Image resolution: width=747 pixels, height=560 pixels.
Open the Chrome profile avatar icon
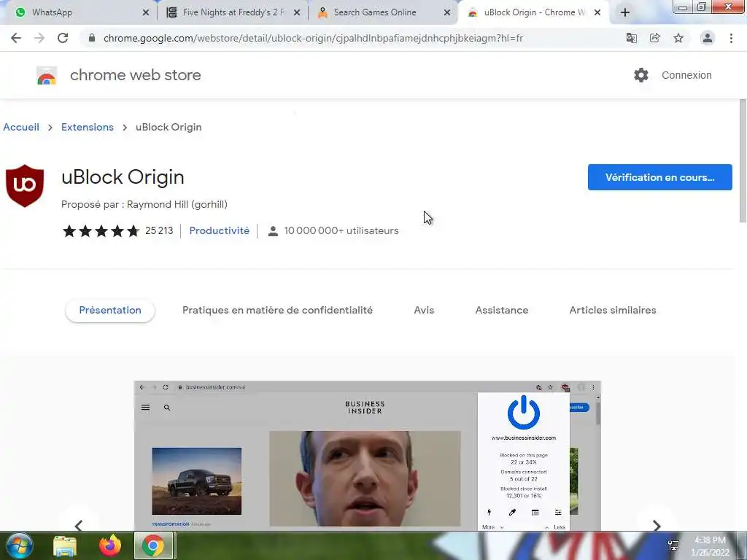708,38
